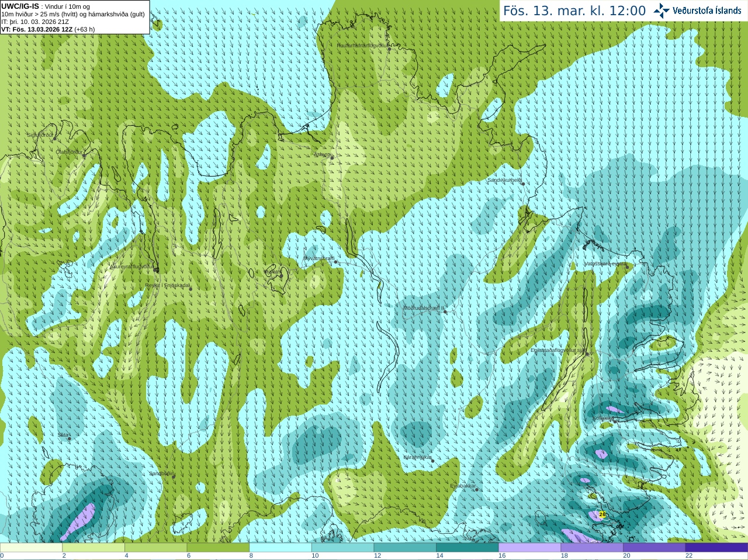Select the Eyjabakkar station dot
The width and height of the screenshot is (748, 560).
point(477,489)
